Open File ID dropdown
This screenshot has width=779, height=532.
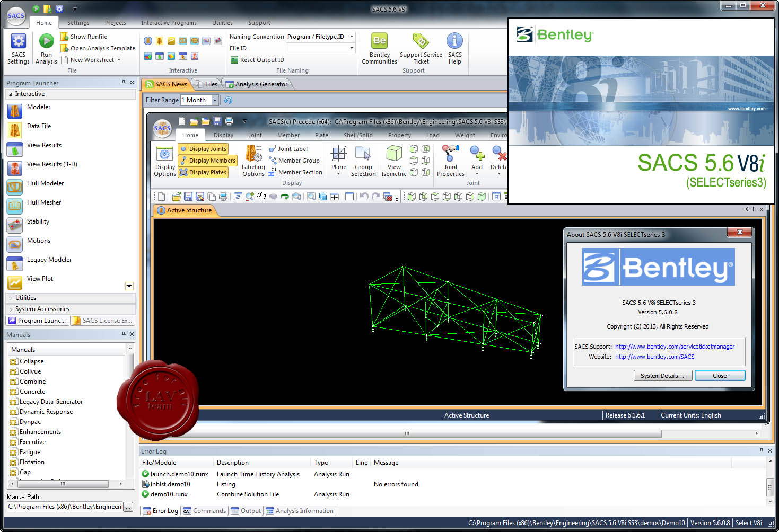click(x=352, y=48)
